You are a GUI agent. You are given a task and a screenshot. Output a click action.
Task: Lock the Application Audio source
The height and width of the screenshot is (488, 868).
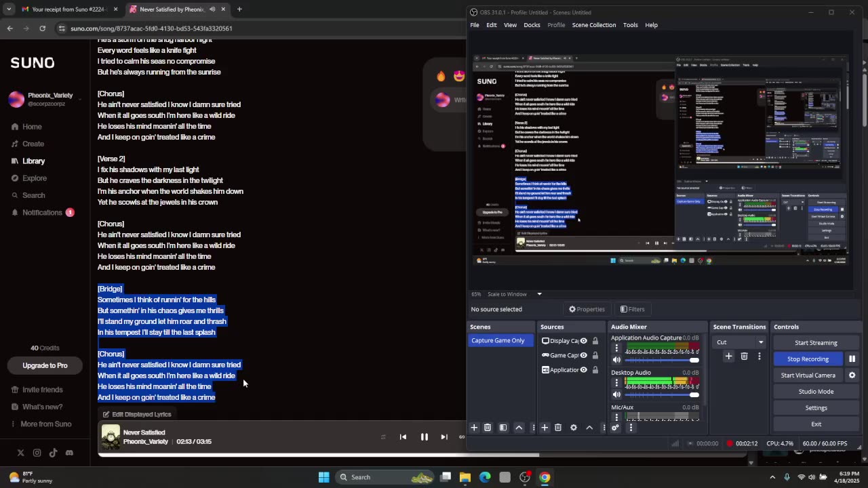[595, 370]
